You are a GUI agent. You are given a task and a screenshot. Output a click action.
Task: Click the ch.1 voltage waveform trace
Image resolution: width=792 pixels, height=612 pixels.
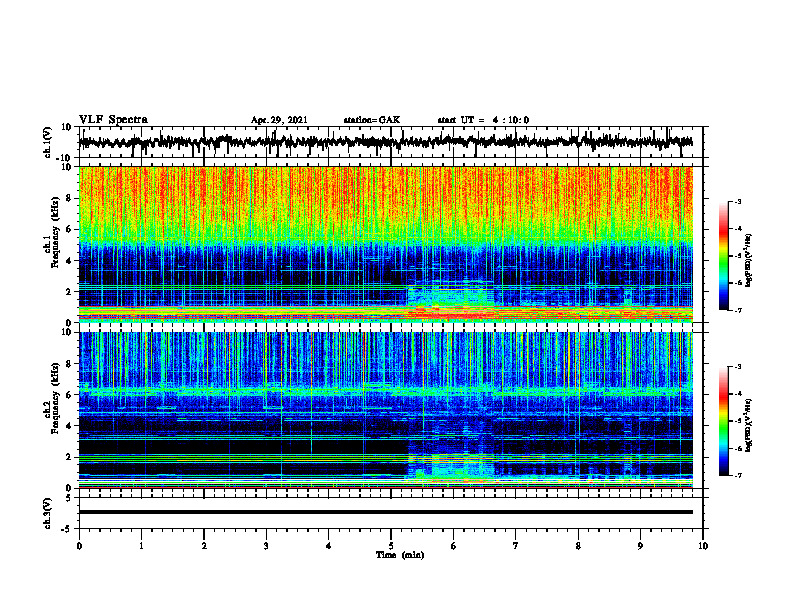385,142
